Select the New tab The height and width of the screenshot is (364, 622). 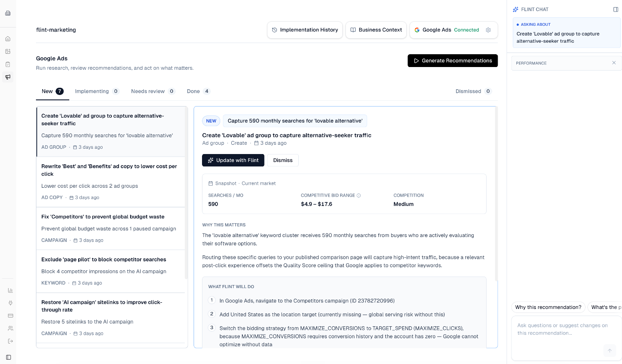(52, 91)
